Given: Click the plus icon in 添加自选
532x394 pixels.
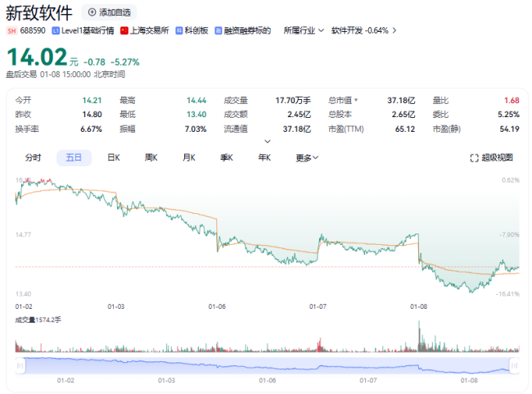Looking at the screenshot, I should click(x=92, y=12).
